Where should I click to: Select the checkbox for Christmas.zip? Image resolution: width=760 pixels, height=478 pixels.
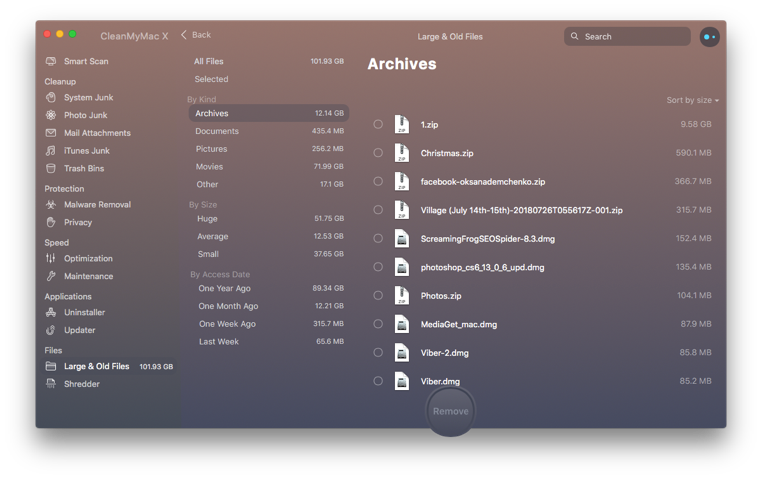tap(378, 153)
